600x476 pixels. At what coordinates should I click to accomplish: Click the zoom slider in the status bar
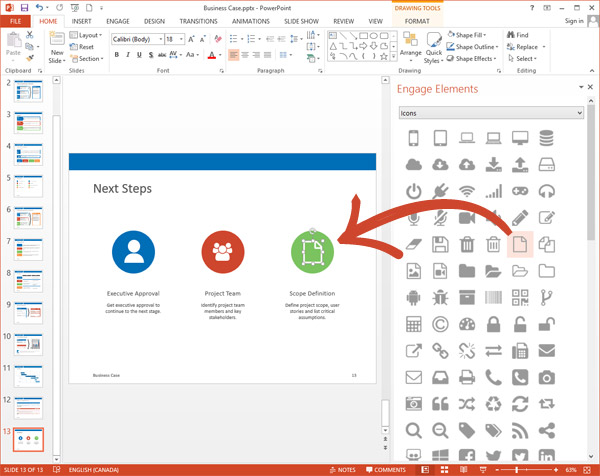point(517,469)
